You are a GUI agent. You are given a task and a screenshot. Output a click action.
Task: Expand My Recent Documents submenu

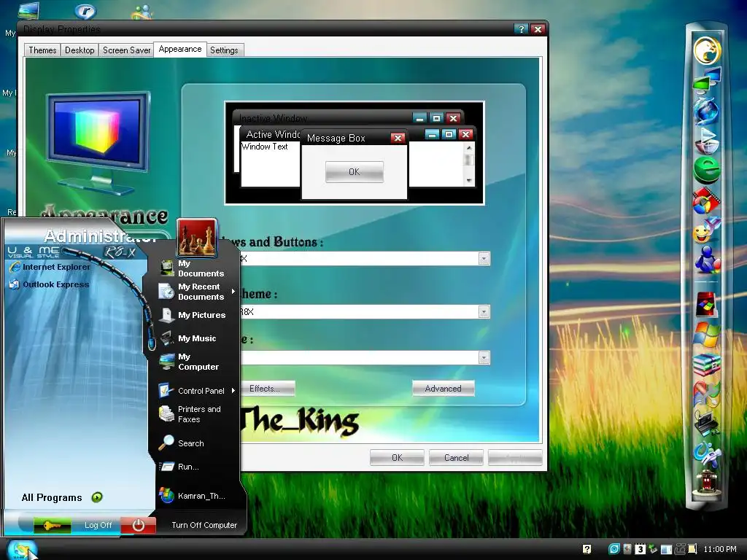[x=233, y=292]
